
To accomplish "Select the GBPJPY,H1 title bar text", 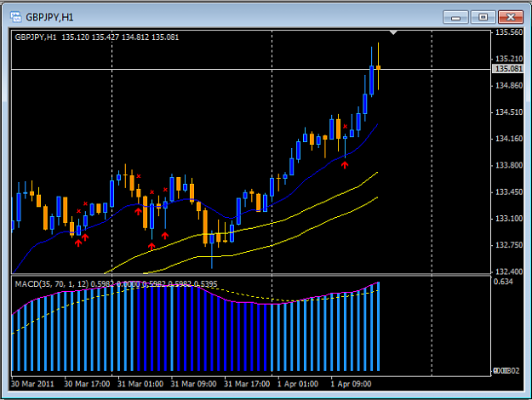I will pos(49,17).
